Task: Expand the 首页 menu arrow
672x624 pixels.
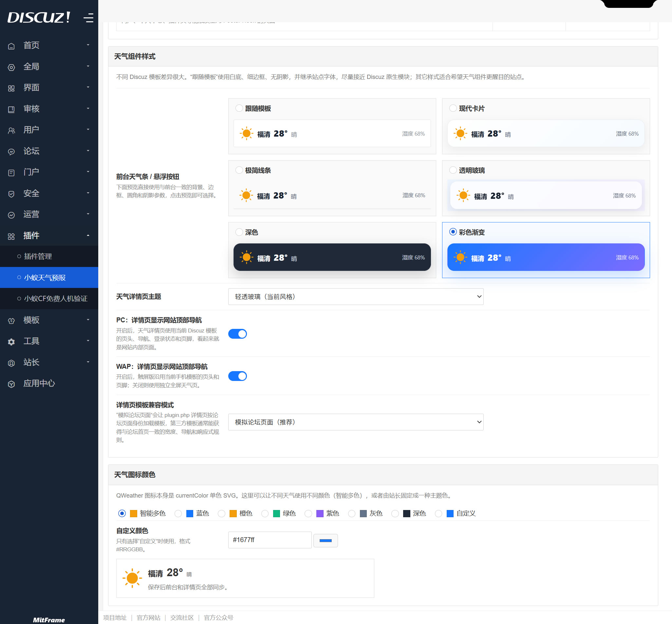Action: click(x=88, y=45)
